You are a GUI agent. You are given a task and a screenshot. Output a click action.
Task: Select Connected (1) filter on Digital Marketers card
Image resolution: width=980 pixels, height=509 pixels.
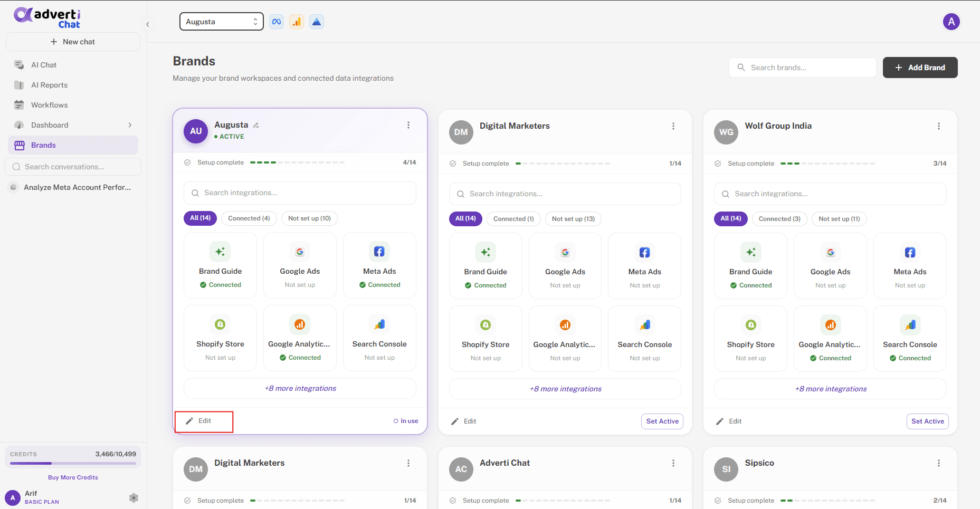(x=513, y=219)
